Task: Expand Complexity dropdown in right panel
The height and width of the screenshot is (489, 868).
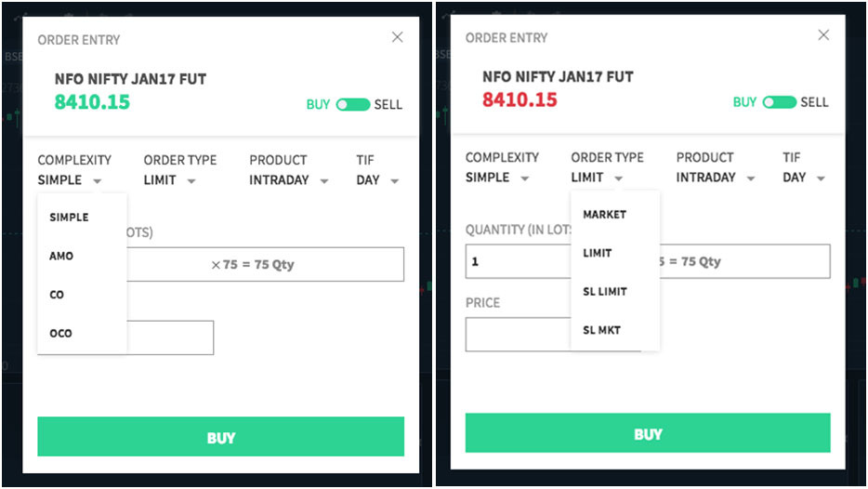Action: click(497, 178)
